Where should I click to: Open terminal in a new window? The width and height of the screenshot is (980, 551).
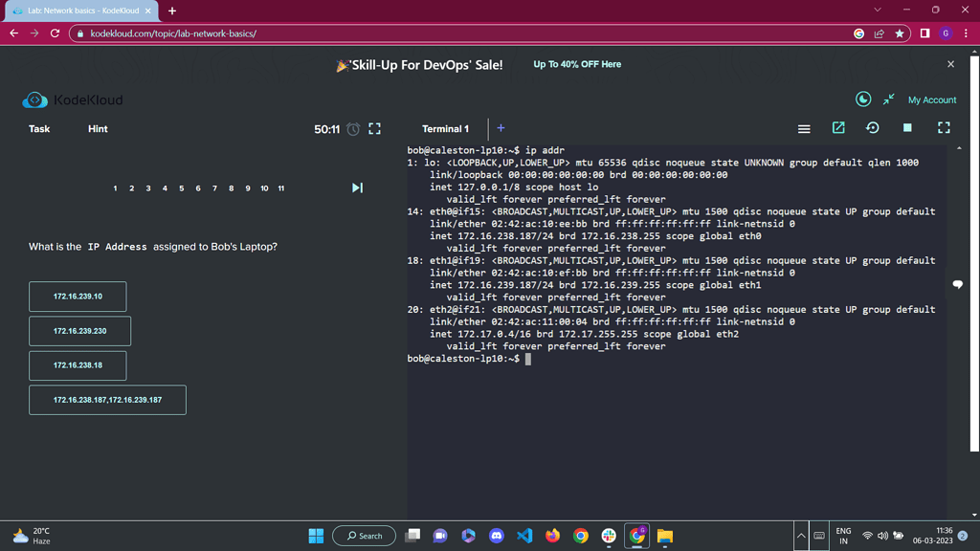point(838,127)
